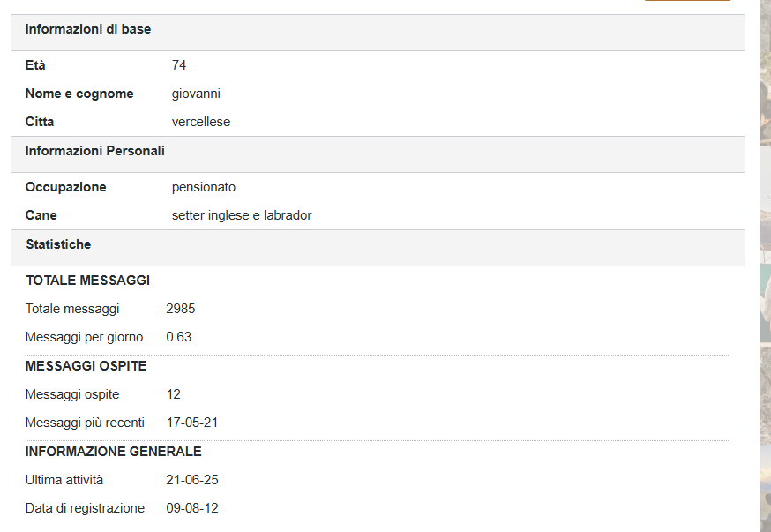Click the 'MESSAGGI OSPITE' subheading

coord(86,366)
